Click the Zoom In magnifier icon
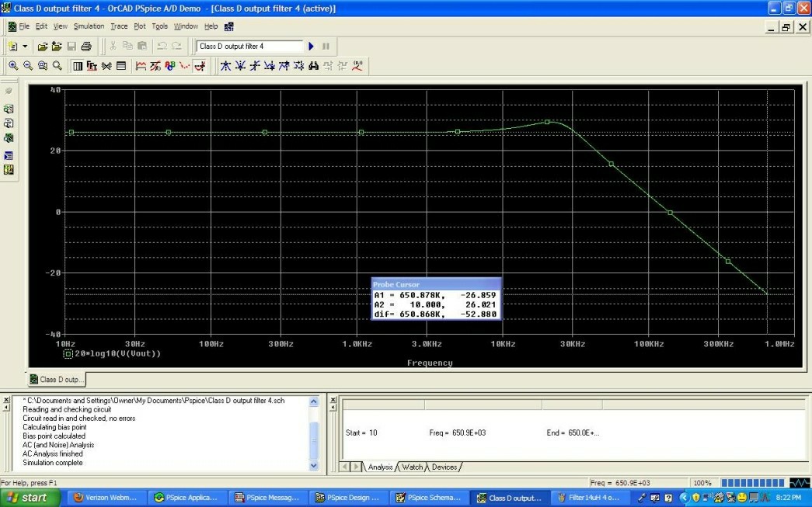The height and width of the screenshot is (507, 812). [13, 66]
